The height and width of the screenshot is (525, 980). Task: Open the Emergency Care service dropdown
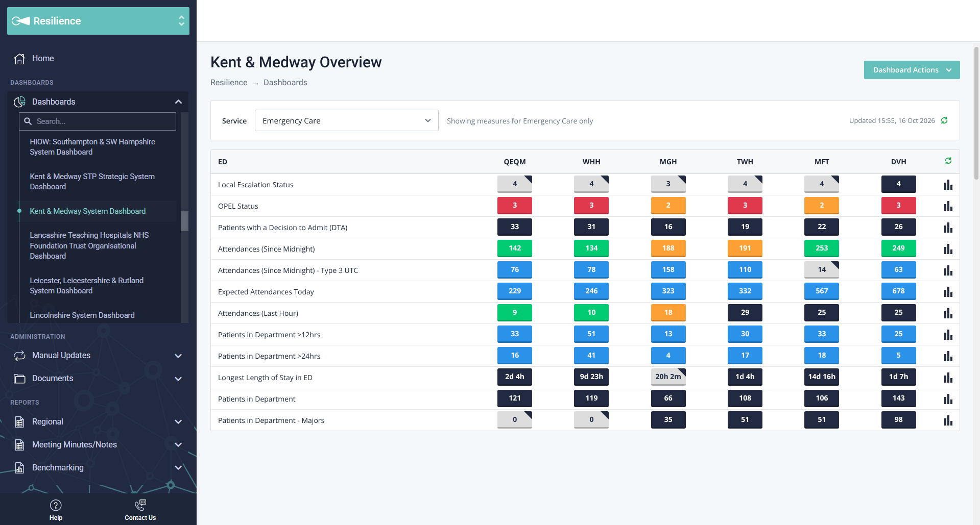pos(346,120)
